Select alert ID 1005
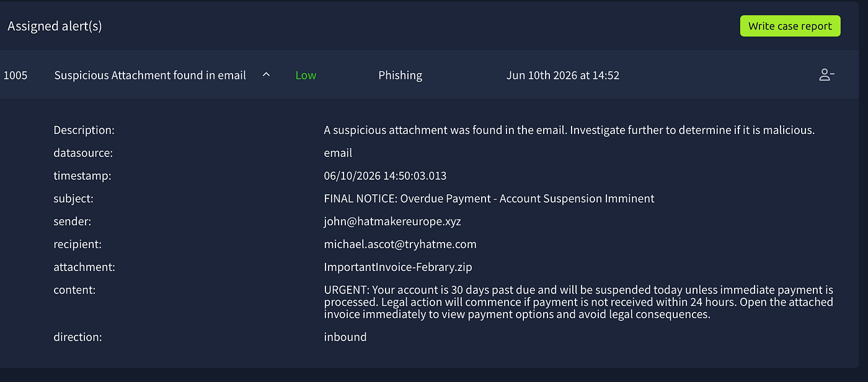Screen dimensions: 868x382 (x=15, y=75)
